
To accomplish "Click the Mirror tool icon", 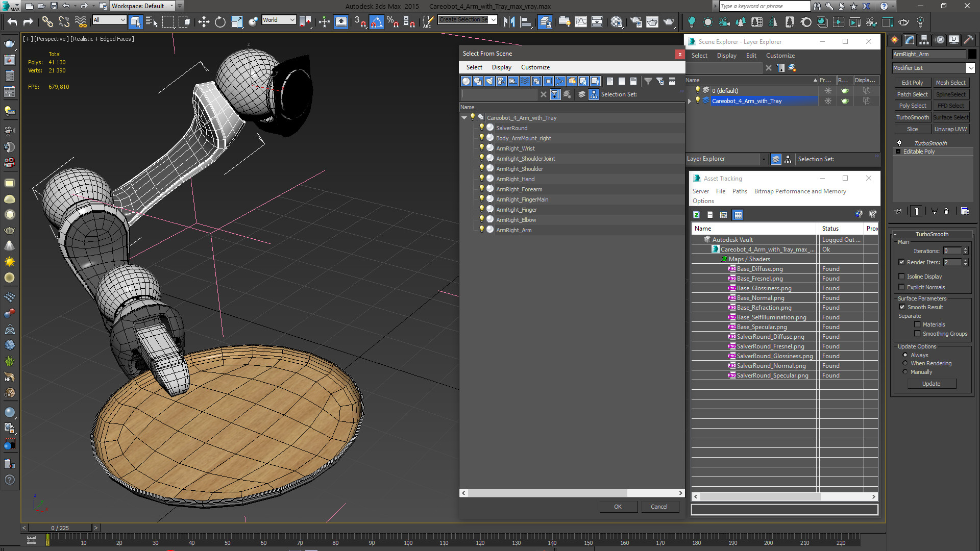I will click(509, 21).
